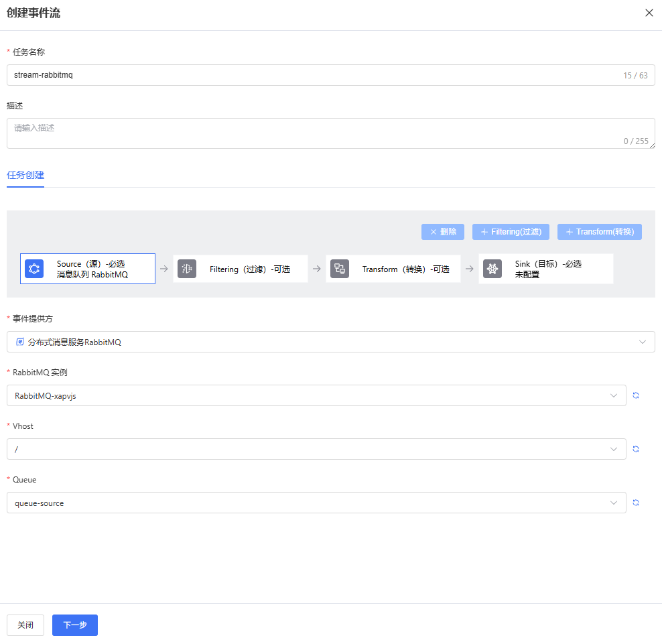The image size is (662, 644).
Task: Expand the Vhost dropdown
Action: pos(316,449)
